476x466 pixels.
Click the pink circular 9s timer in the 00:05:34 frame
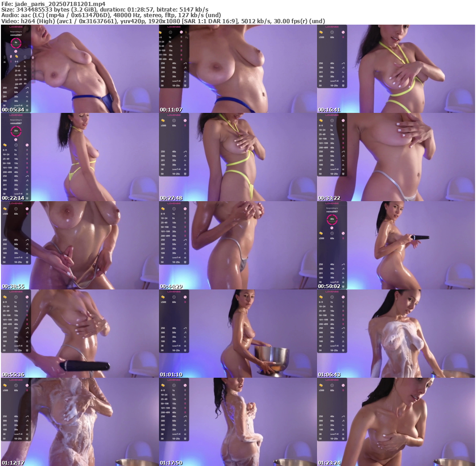click(16, 42)
